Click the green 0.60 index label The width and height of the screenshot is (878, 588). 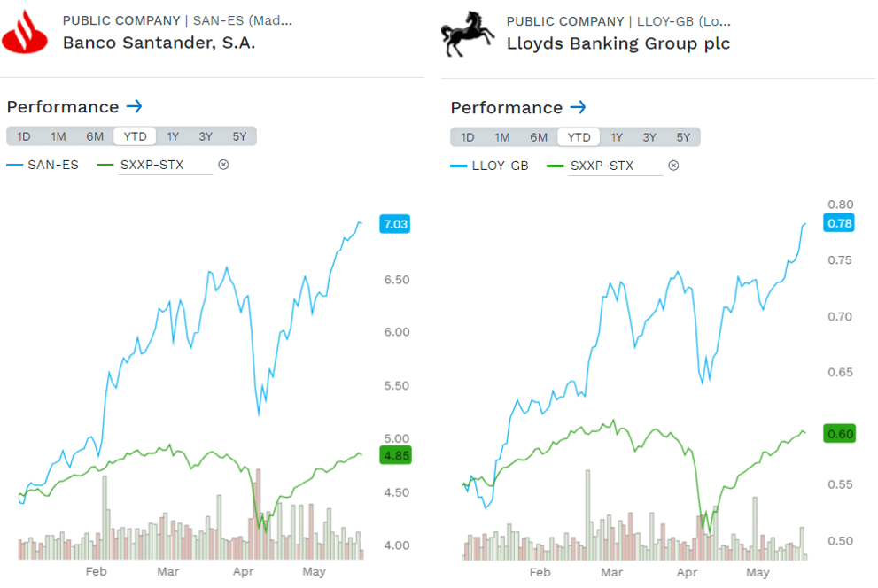coord(839,434)
